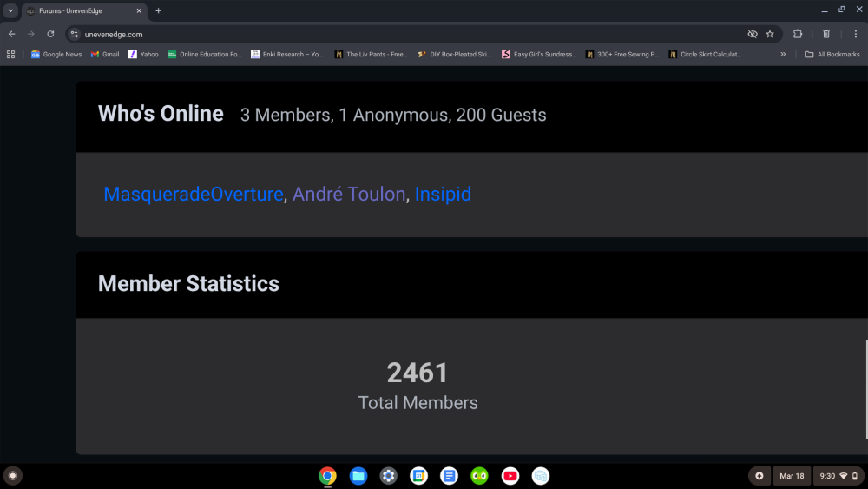This screenshot has height=489, width=868.
Task: Open the Google News bookmark
Action: coord(56,54)
